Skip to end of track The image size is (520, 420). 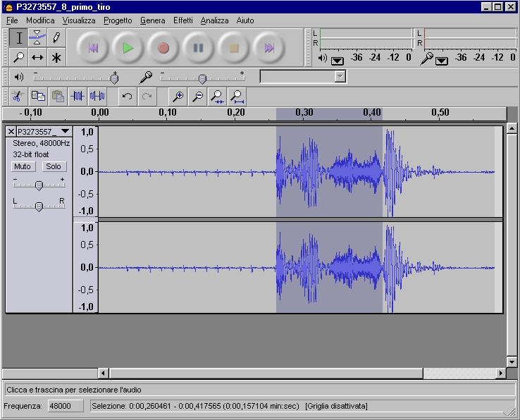point(269,48)
